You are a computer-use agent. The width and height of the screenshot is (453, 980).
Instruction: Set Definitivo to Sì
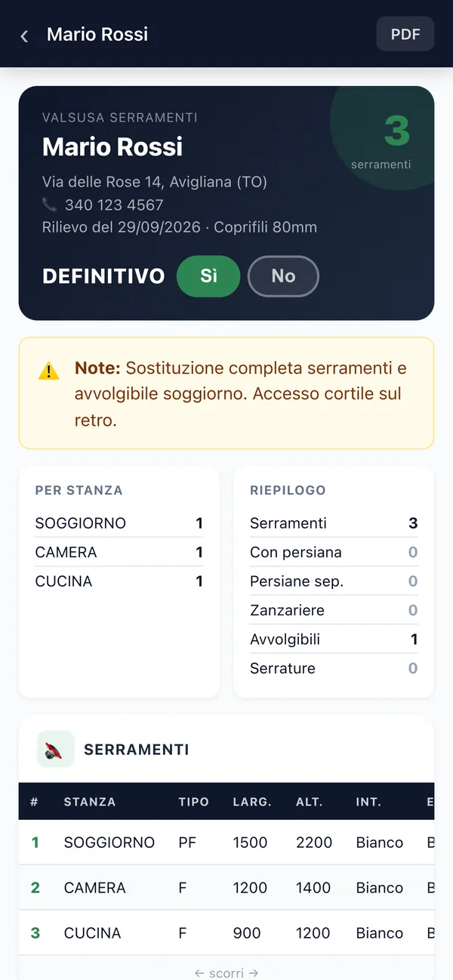tap(208, 276)
